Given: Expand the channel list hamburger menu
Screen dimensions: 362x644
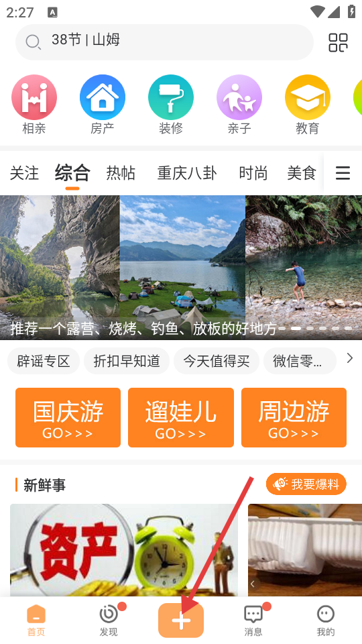Looking at the screenshot, I should point(343,173).
